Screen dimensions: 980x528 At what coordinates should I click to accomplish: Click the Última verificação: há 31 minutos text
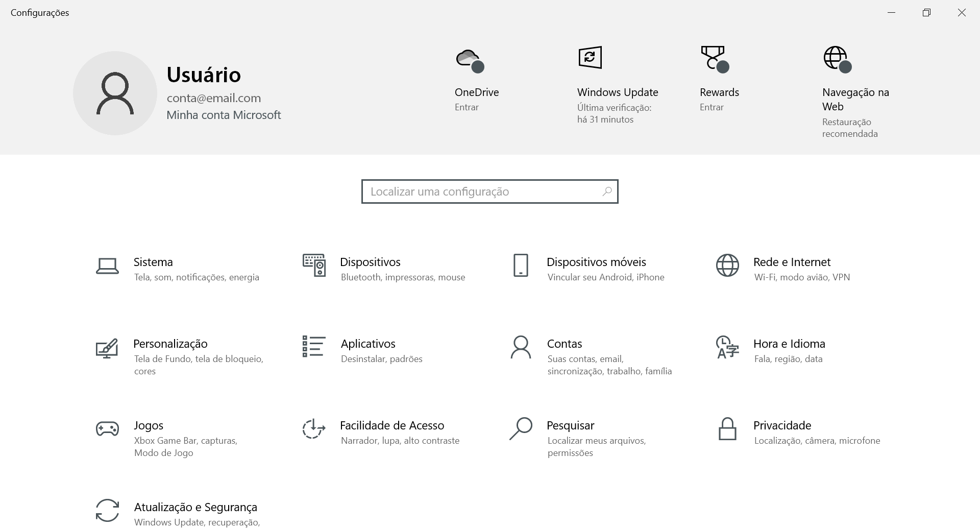tap(615, 113)
